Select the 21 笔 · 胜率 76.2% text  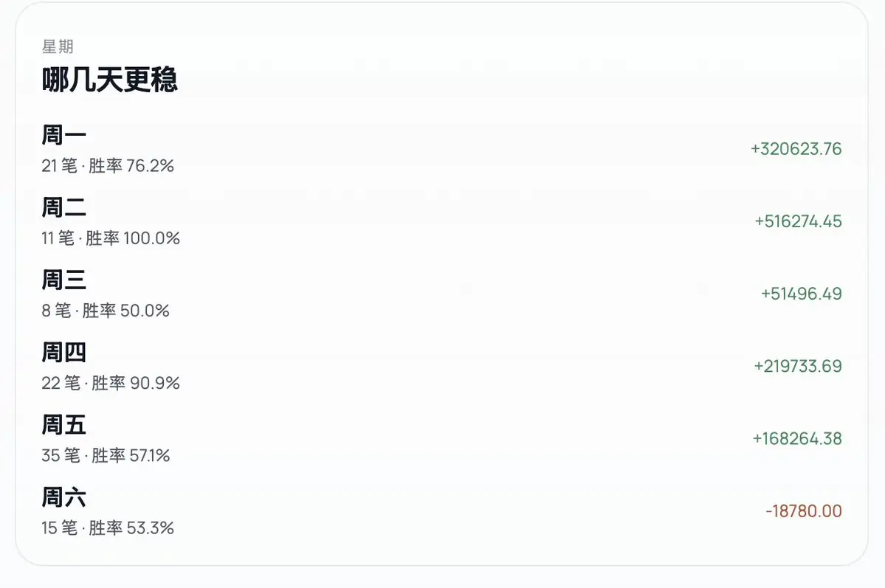(108, 166)
